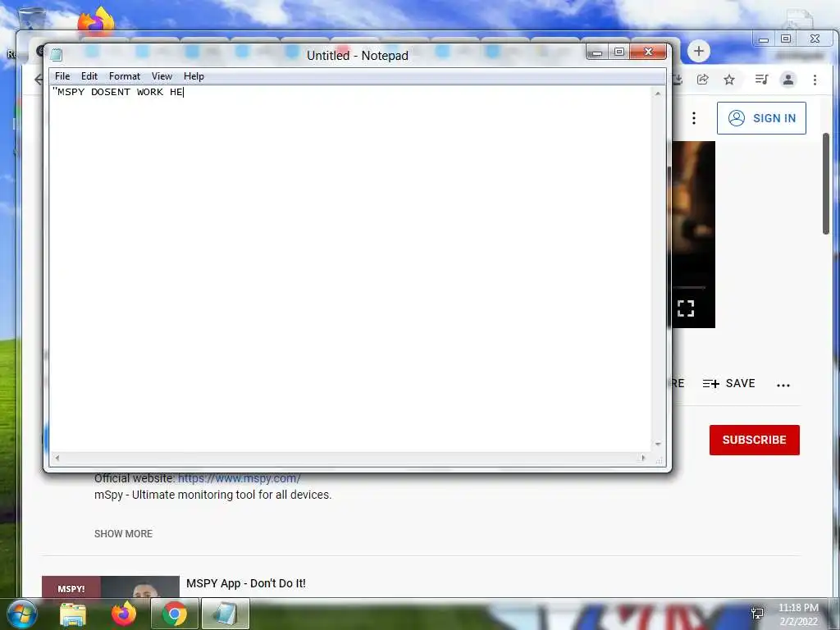
Task: Open the Windows Start menu
Action: (x=22, y=614)
